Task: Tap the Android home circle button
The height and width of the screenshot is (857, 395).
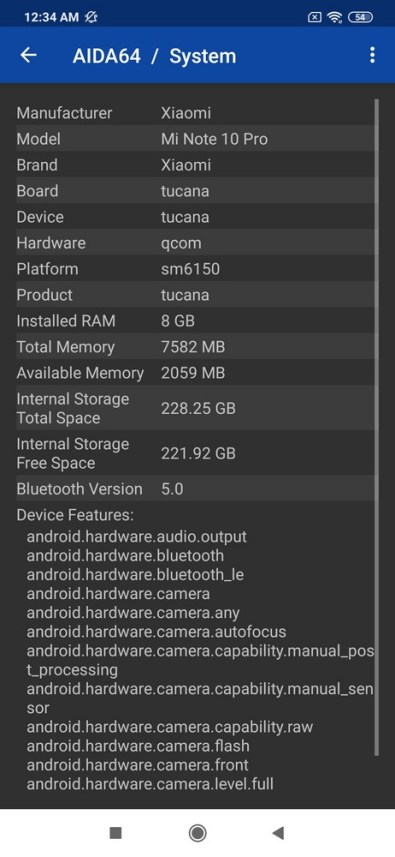Action: point(197,832)
